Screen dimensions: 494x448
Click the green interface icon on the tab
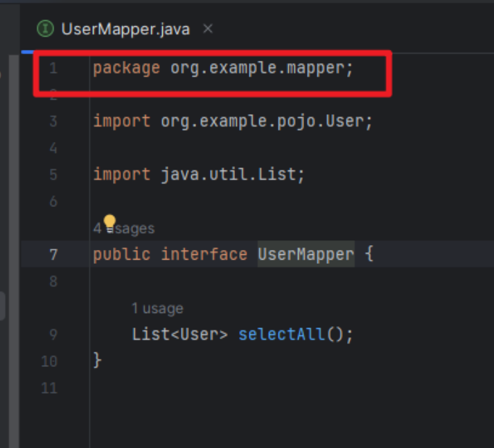45,29
